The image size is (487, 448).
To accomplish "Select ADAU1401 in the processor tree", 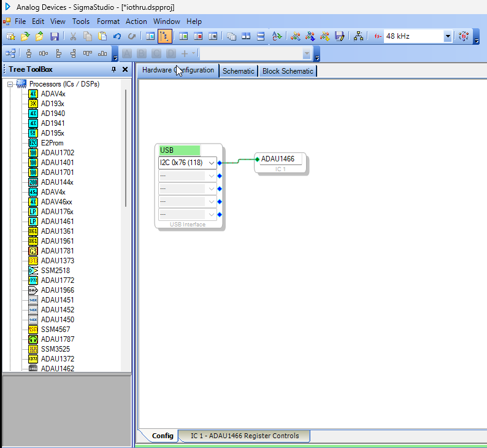I will (58, 163).
